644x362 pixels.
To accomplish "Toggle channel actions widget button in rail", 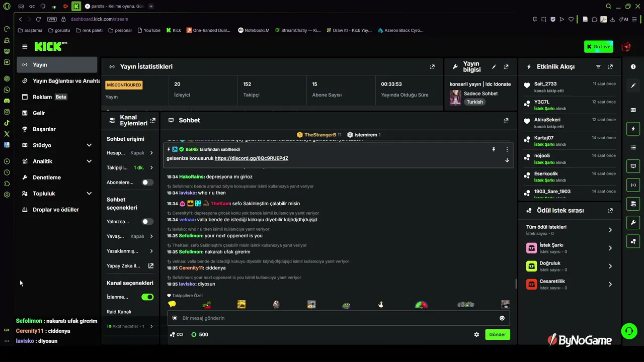I will click(633, 204).
